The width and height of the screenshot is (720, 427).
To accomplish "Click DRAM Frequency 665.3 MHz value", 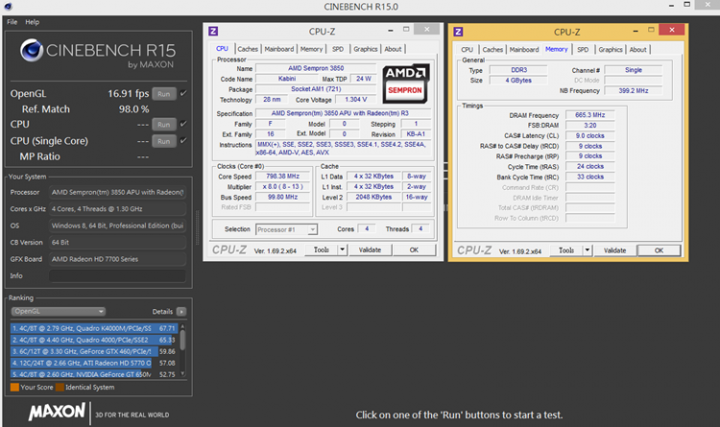I will pos(590,115).
